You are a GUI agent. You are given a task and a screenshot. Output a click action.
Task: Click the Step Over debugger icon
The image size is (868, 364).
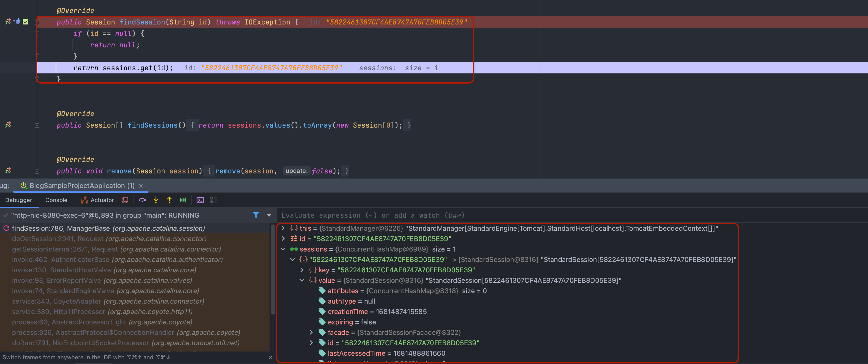click(142, 200)
